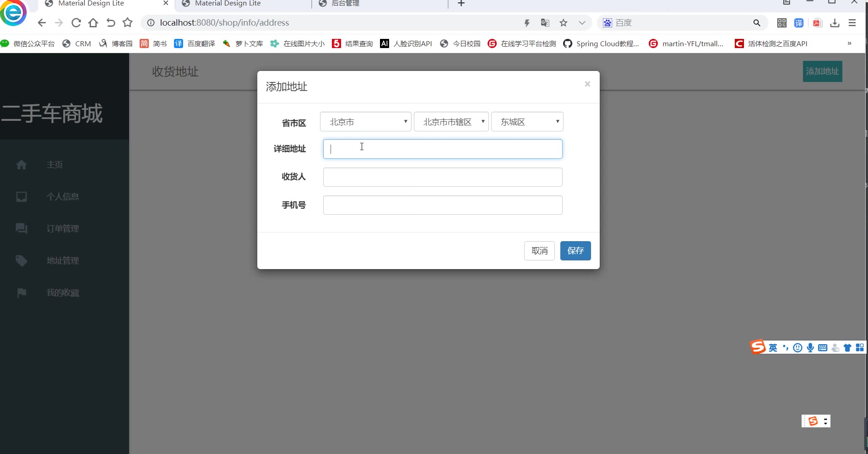Click the blue translate extension icon
Viewport: 868px width, 454px height.
799,23
